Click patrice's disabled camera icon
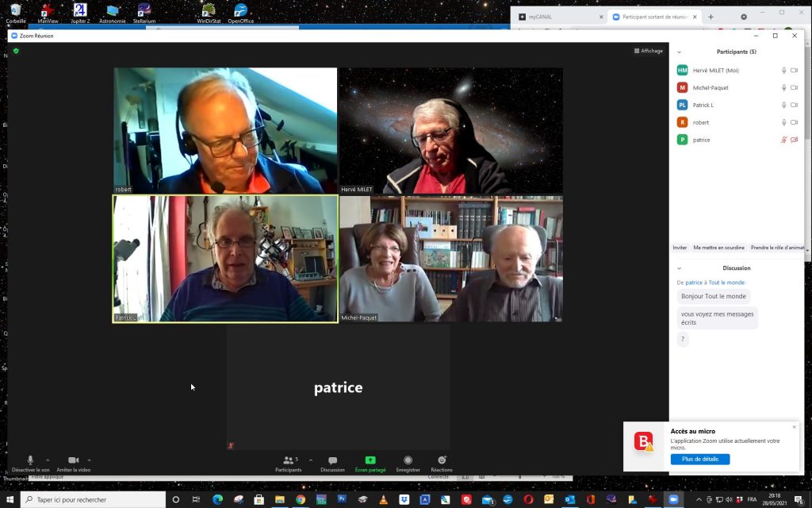Viewport: 812px width, 508px height. click(795, 140)
